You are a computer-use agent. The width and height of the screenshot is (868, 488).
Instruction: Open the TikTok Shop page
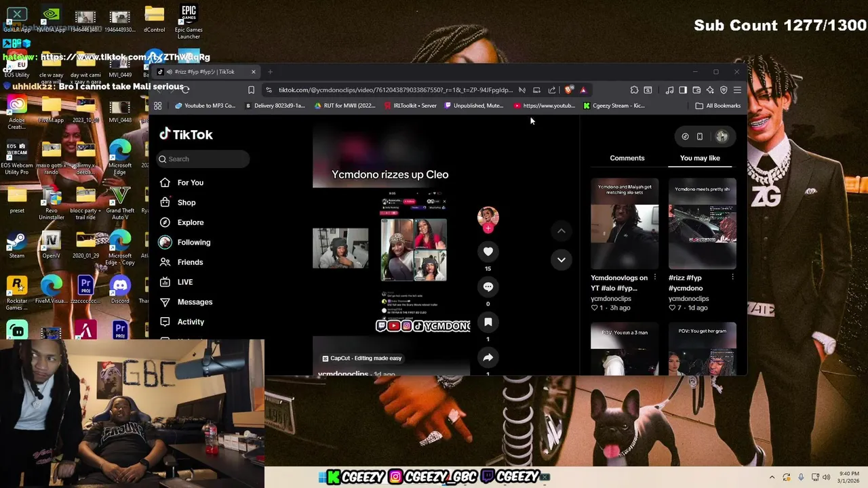pyautogui.click(x=178, y=202)
